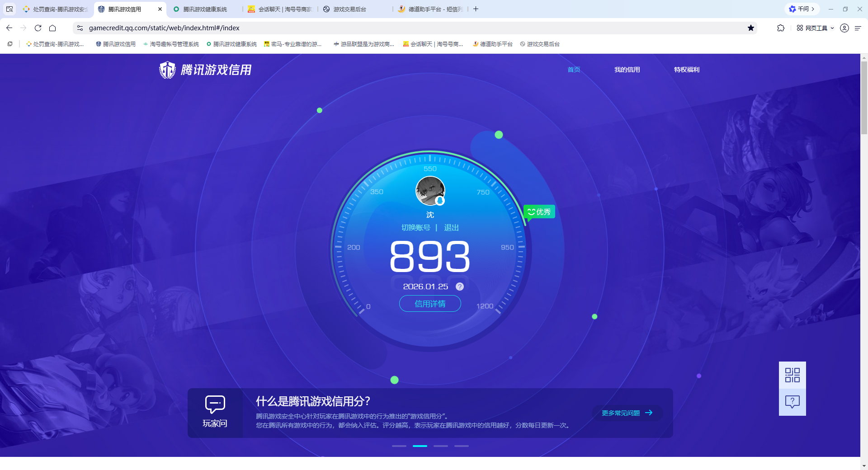Expand the 千问 chevron at top right
This screenshot has height=470, width=868.
tap(814, 9)
